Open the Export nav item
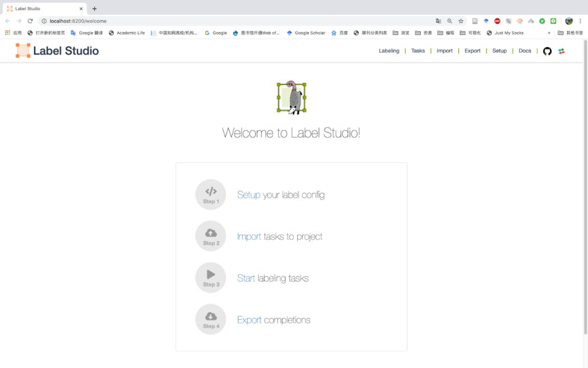 click(x=472, y=51)
